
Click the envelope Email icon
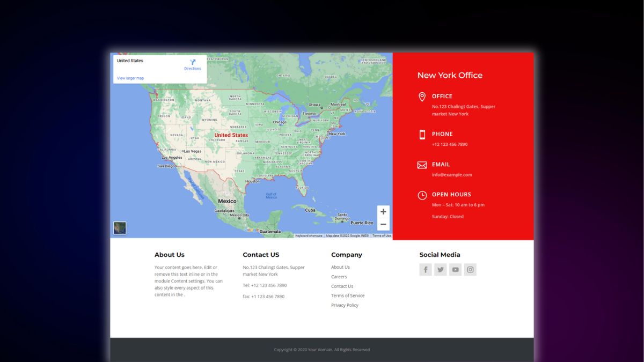coord(422,165)
